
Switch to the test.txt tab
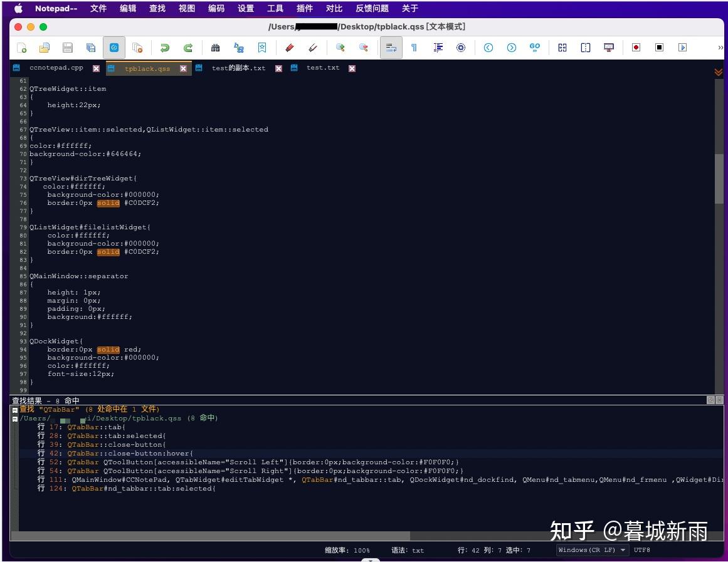click(323, 68)
